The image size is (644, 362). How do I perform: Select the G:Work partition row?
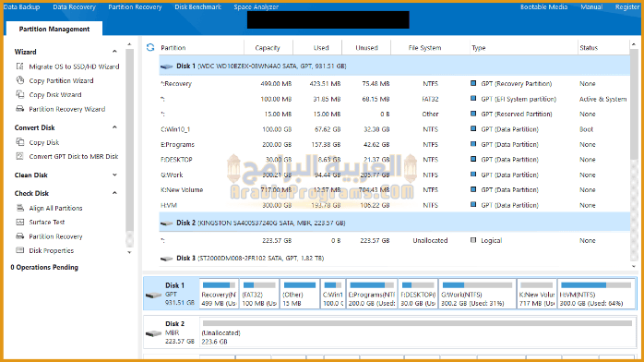394,175
